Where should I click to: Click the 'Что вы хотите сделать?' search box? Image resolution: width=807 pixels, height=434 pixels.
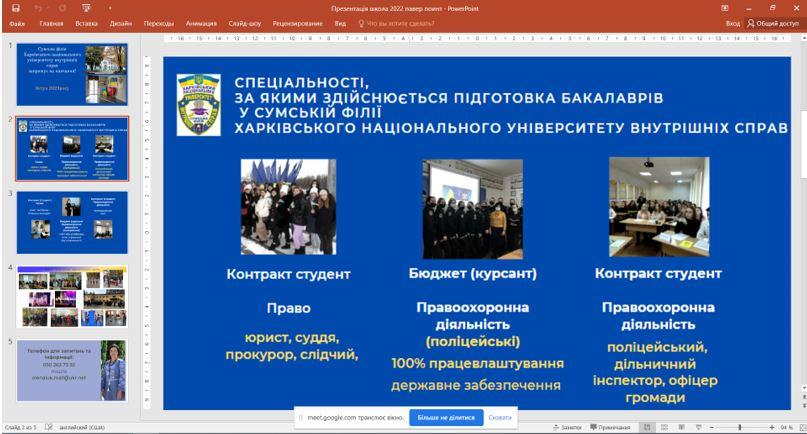[397, 23]
